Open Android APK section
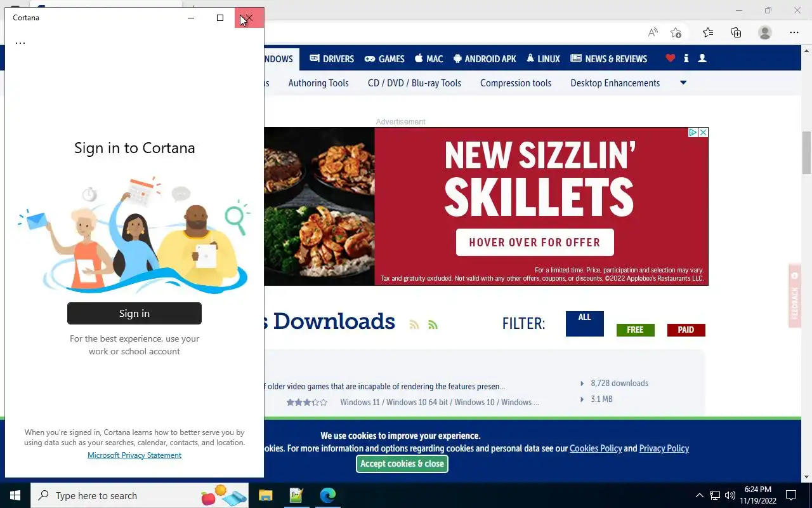This screenshot has height=508, width=812. pos(485,58)
